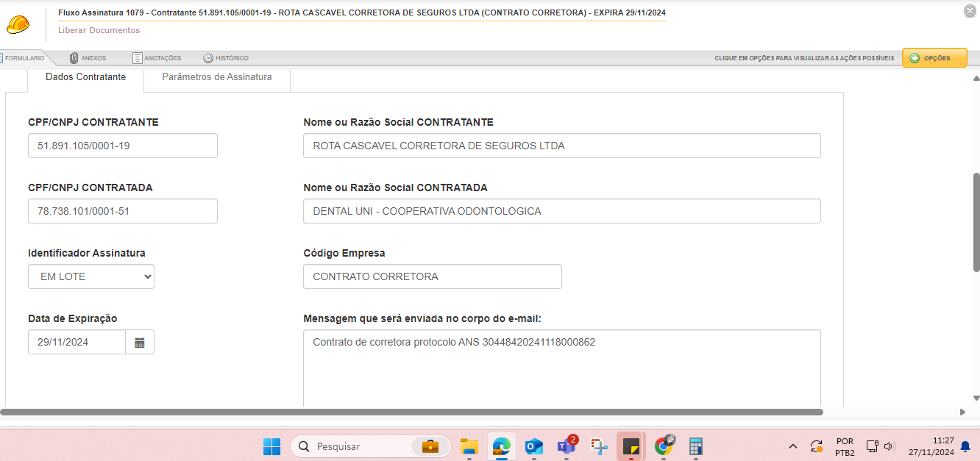Open File Explorer from the taskbar
The image size is (980, 461).
click(469, 446)
